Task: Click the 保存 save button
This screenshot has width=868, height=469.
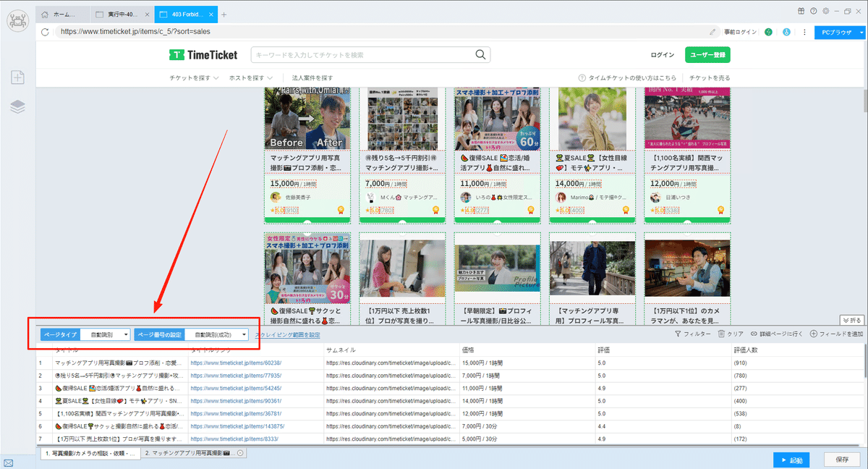Action: click(x=842, y=460)
